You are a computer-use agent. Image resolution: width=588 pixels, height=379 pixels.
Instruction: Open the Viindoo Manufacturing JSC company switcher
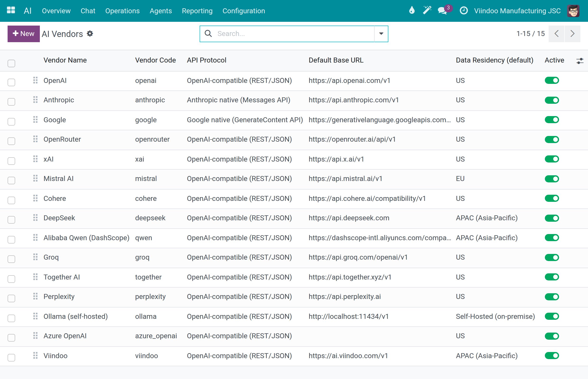pos(517,11)
